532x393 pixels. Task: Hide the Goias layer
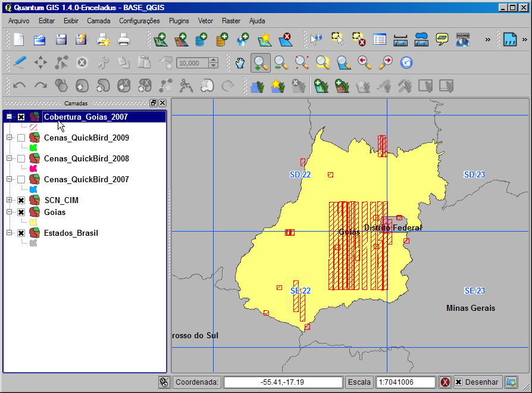point(21,212)
